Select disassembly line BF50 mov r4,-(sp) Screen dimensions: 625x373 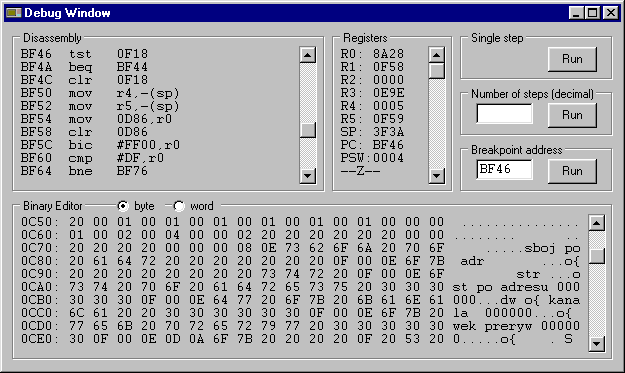(100, 93)
